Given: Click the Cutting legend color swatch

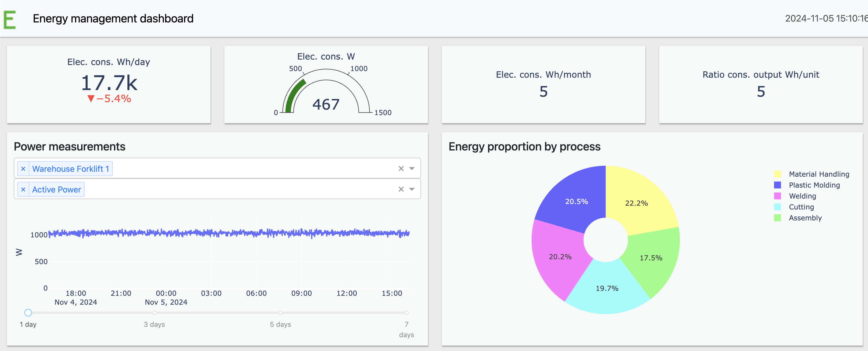Looking at the screenshot, I should click(x=777, y=207).
